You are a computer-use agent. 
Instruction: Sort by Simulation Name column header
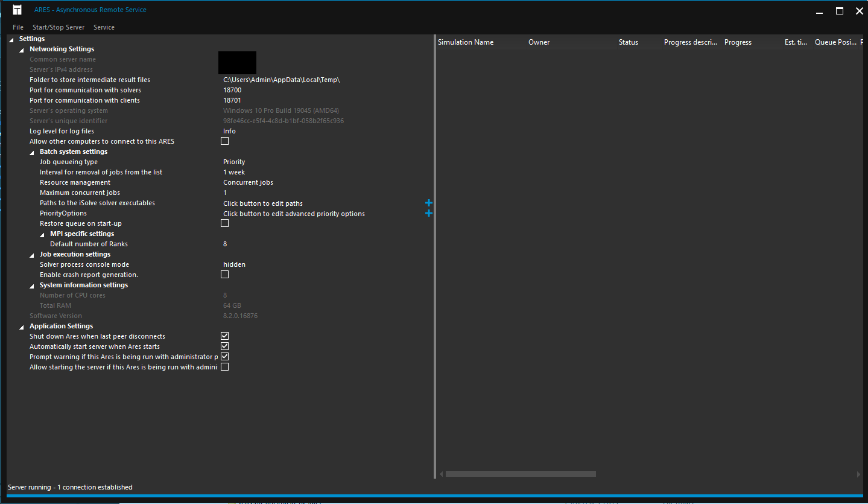(466, 42)
